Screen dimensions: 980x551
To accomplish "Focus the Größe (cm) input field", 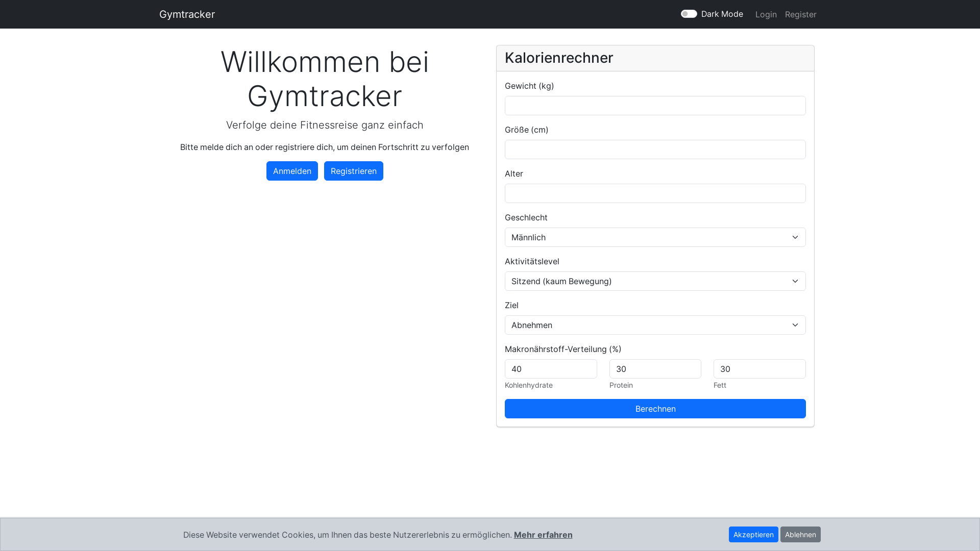I will pos(655,149).
